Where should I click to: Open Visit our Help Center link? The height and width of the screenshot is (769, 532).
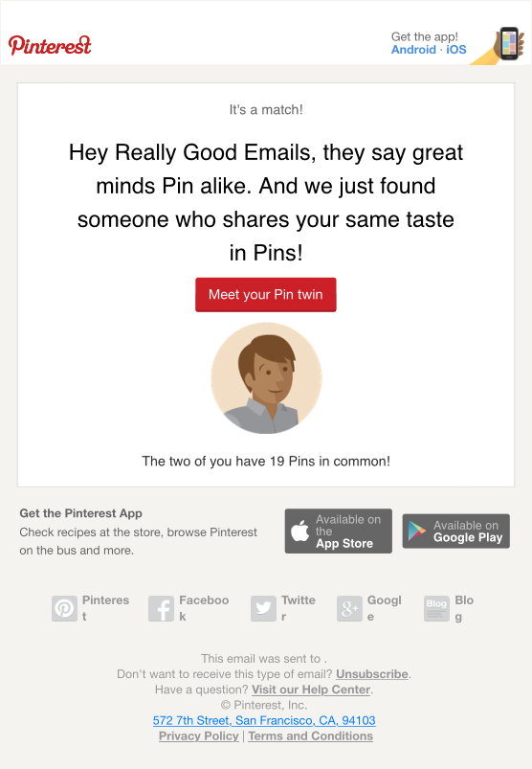click(x=311, y=690)
